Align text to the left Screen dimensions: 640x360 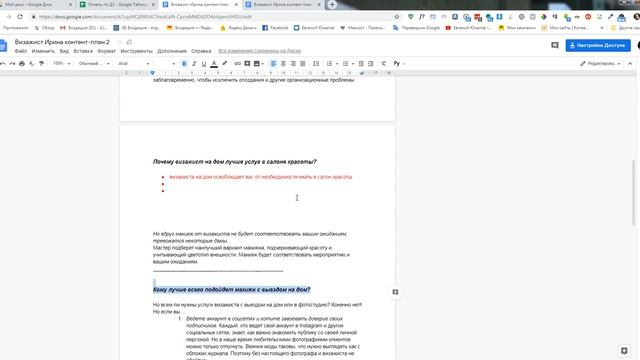[273, 64]
